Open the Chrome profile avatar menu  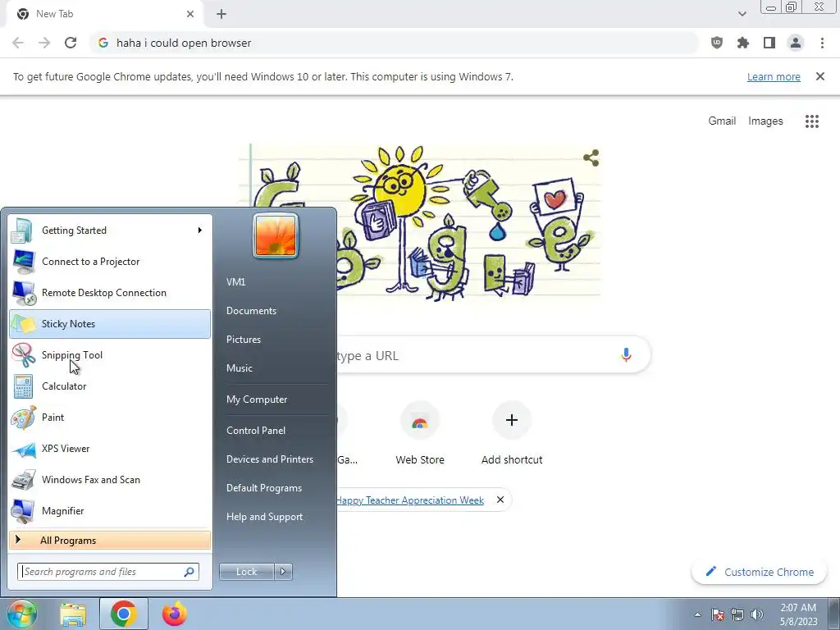pyautogui.click(x=796, y=43)
